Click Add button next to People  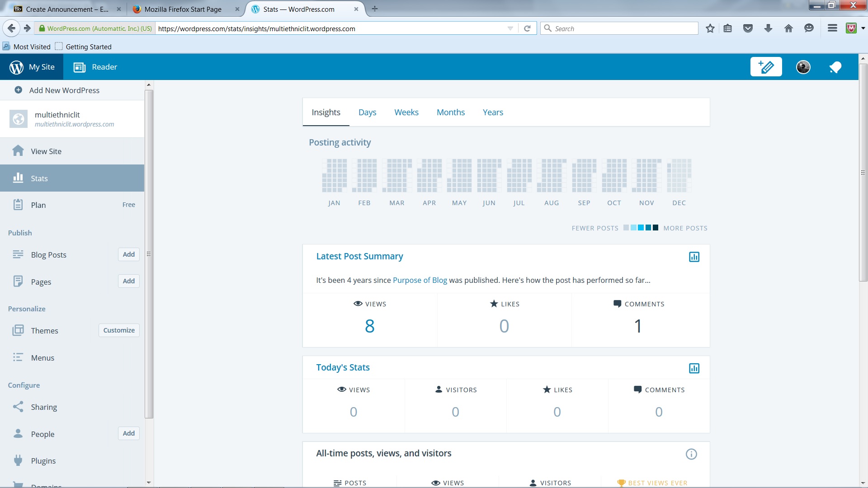[129, 433]
